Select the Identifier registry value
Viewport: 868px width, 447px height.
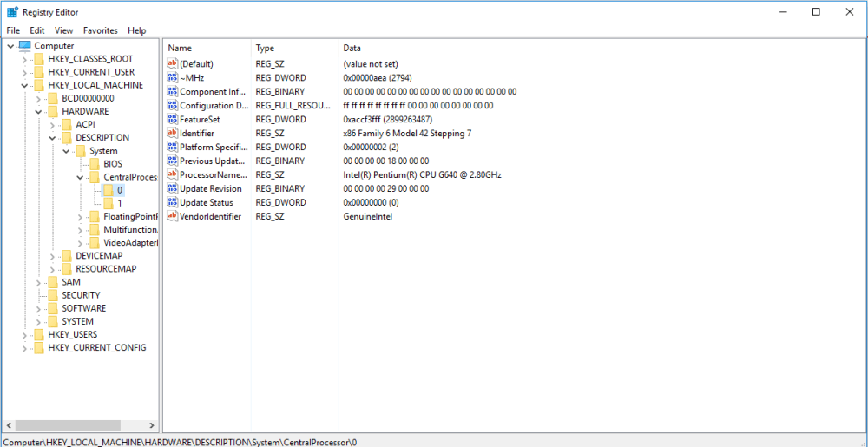[x=197, y=133]
